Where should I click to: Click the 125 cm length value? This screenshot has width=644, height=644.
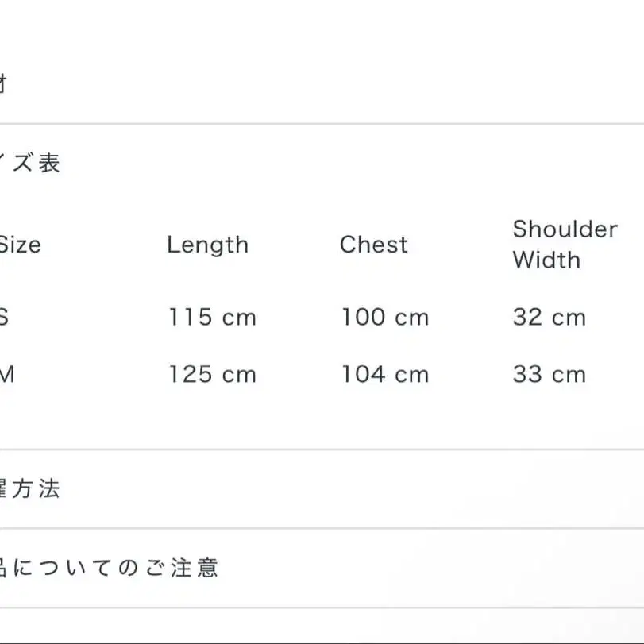coord(213,374)
